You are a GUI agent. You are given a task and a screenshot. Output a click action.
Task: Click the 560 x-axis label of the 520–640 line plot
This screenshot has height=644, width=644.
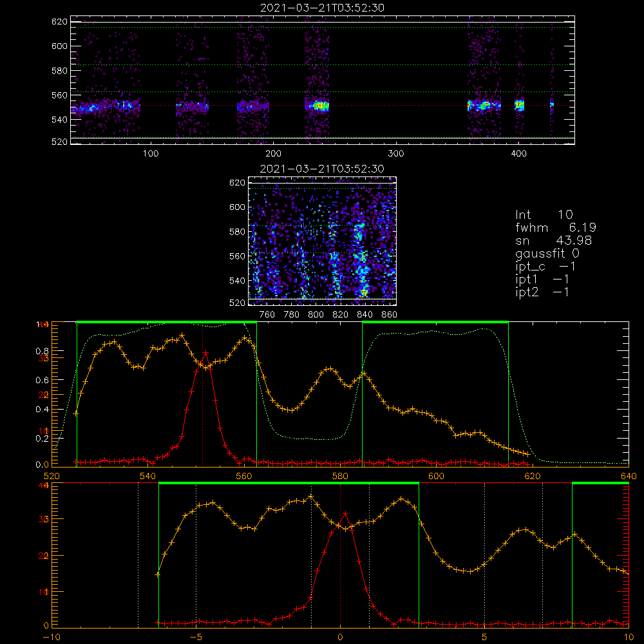[x=244, y=476]
